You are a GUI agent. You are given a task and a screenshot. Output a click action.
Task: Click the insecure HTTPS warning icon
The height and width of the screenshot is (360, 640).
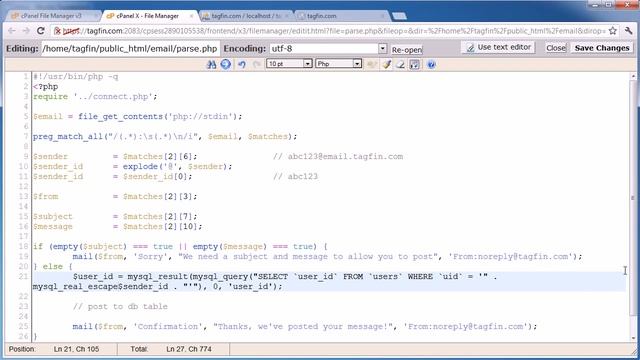coord(58,31)
